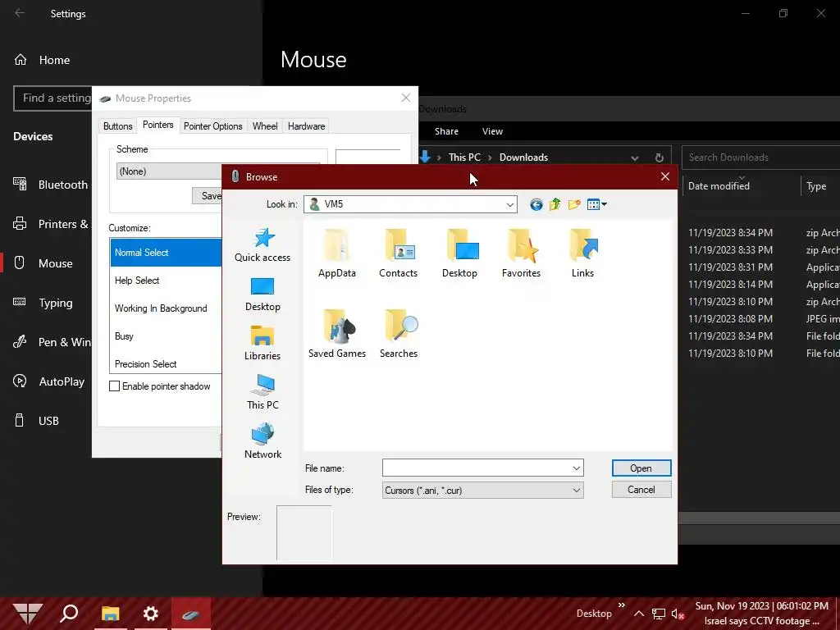Open the Favorites folder icon
The height and width of the screenshot is (630, 840).
point(521,253)
